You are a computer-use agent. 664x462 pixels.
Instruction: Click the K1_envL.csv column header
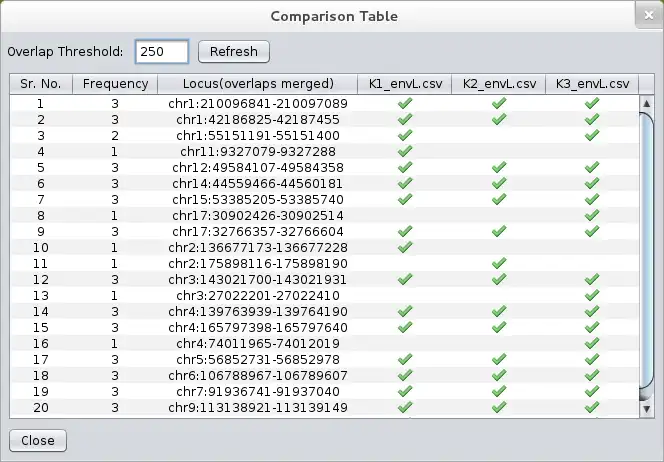coord(405,84)
